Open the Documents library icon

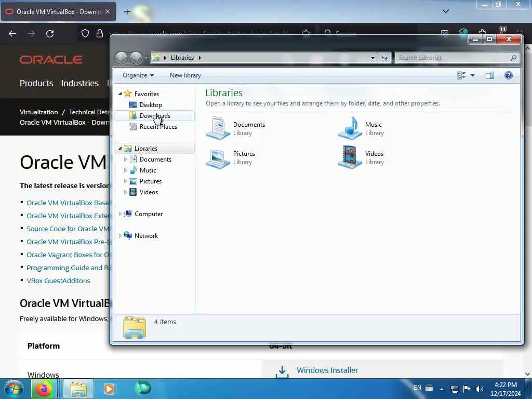click(218, 128)
